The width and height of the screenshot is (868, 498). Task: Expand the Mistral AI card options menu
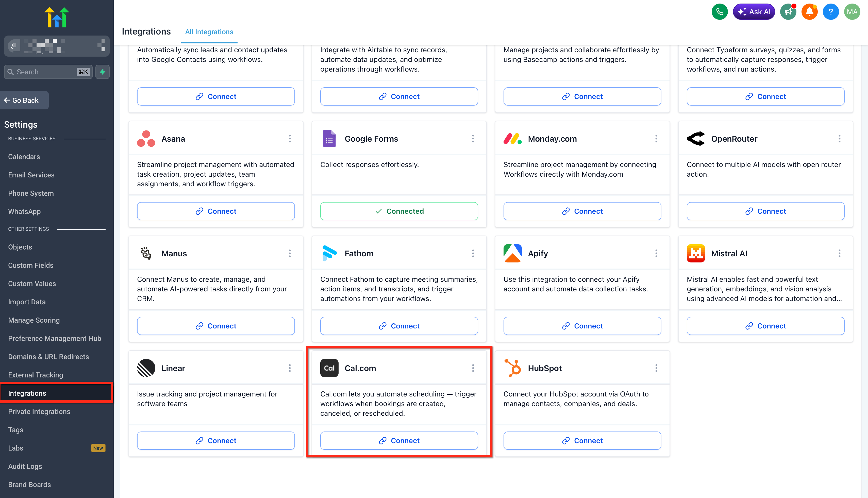(x=839, y=254)
